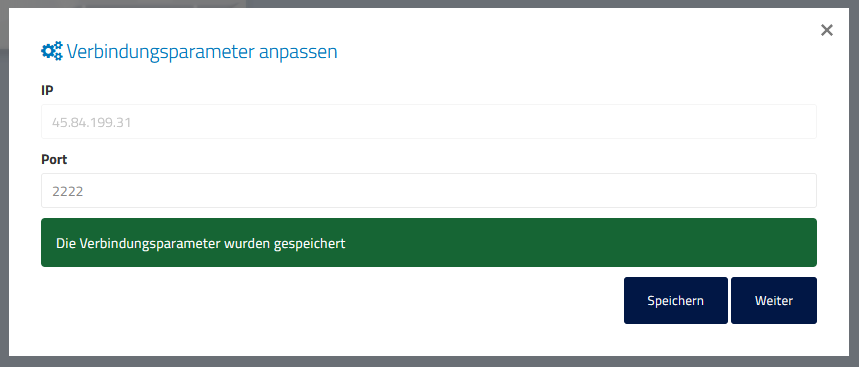Select the 45.84.199.31 text box
The width and height of the screenshot is (859, 367).
[x=429, y=122]
